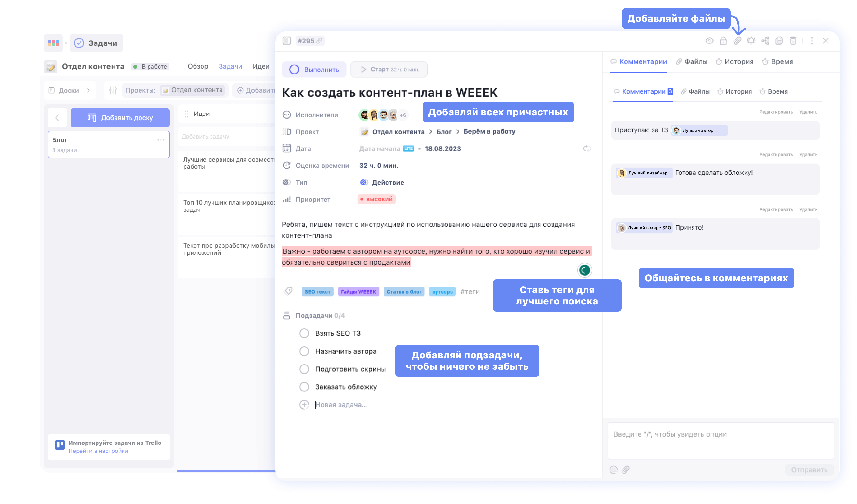The height and width of the screenshot is (504, 857).
Task: Click the paperclip icon under comment box
Action: 625,470
